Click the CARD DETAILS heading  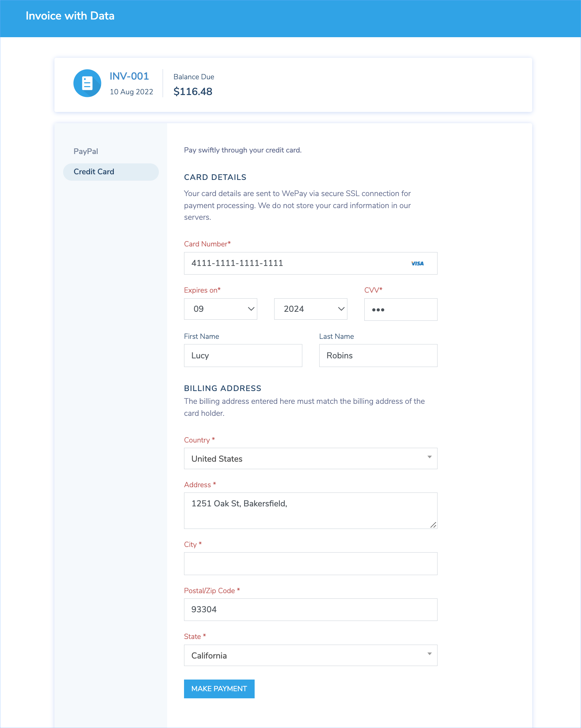(x=215, y=177)
